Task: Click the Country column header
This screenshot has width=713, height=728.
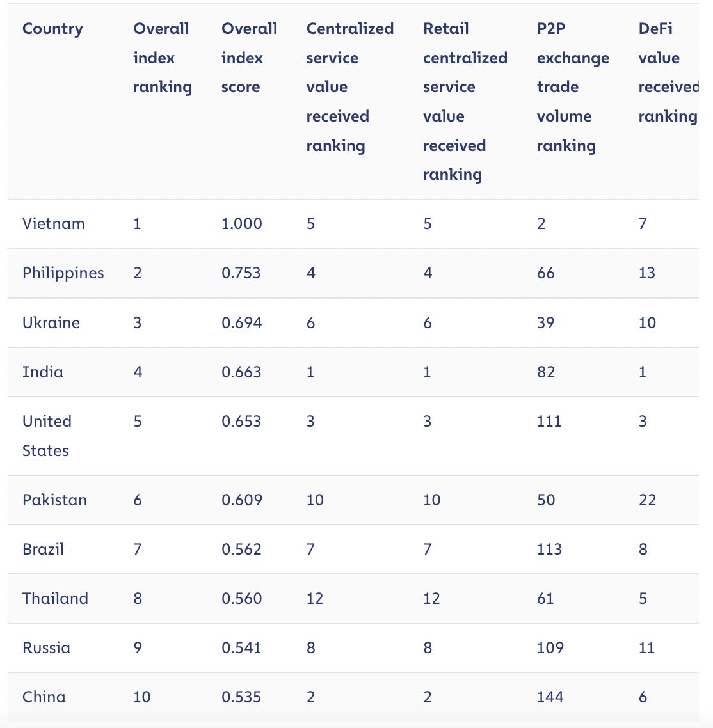Action: click(52, 29)
